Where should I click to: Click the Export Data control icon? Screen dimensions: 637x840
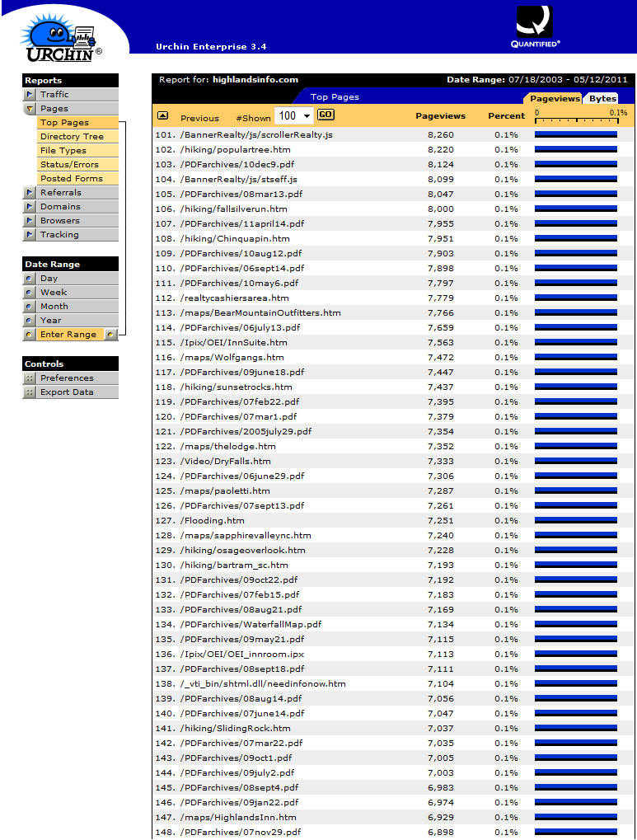30,392
